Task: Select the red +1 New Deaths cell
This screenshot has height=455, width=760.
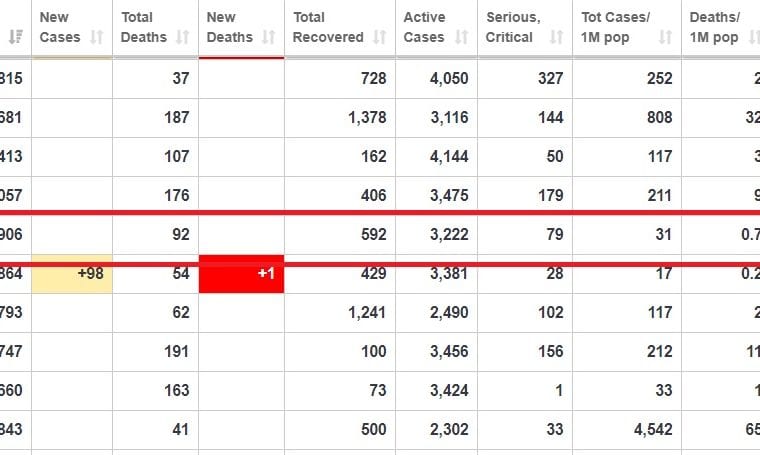Action: (241, 274)
